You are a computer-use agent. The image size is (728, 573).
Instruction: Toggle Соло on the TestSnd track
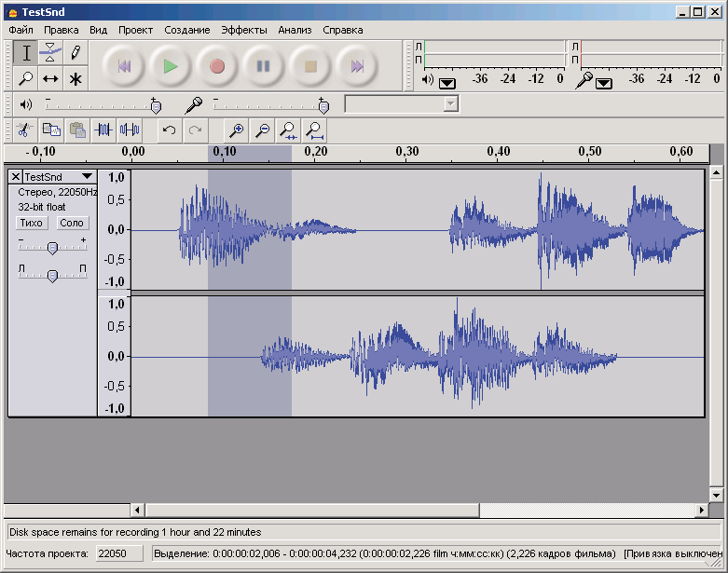click(x=72, y=223)
